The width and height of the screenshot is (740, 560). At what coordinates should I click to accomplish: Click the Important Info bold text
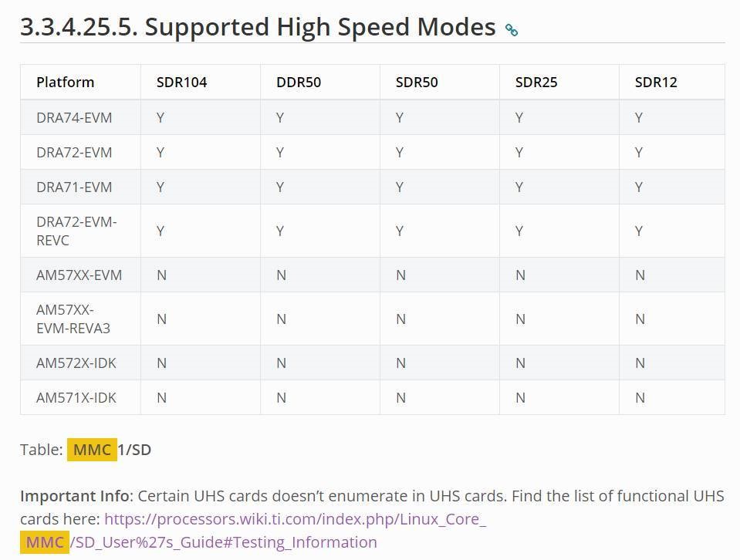(75, 496)
